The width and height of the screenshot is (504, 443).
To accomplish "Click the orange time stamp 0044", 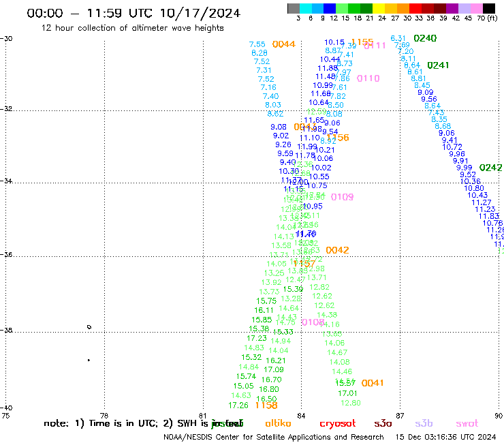I will [284, 44].
